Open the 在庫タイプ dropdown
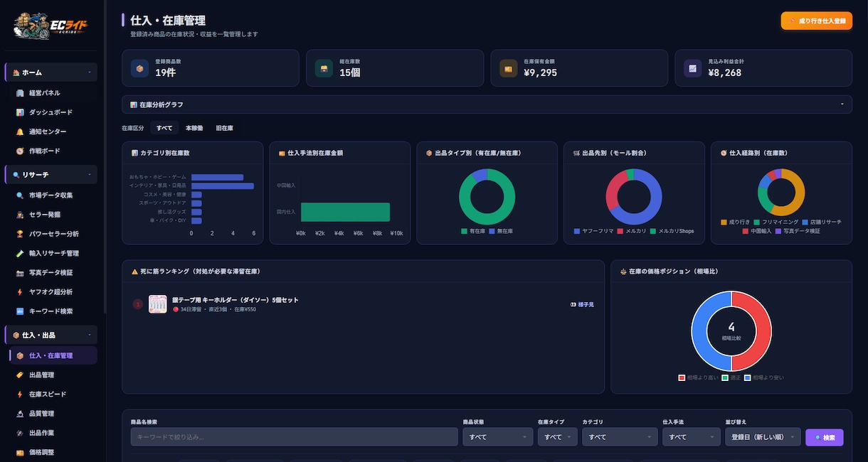The image size is (868, 462). click(557, 437)
